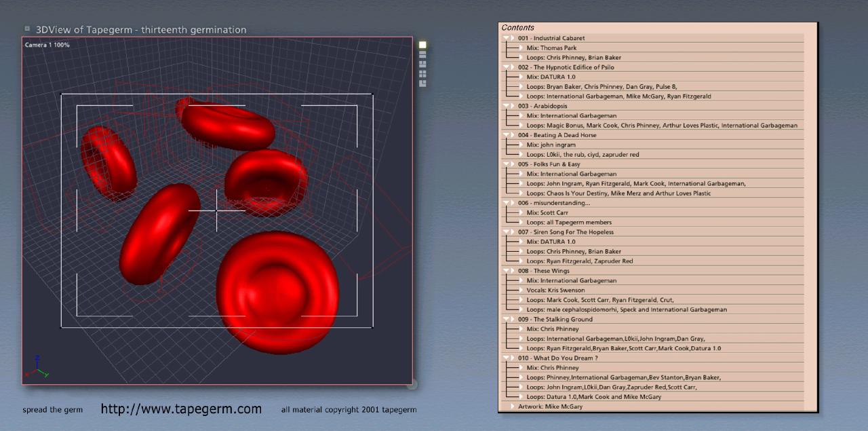Click the small square icon beside the 3DView title
Image resolution: width=868 pixels, height=431 pixels.
pyautogui.click(x=27, y=29)
